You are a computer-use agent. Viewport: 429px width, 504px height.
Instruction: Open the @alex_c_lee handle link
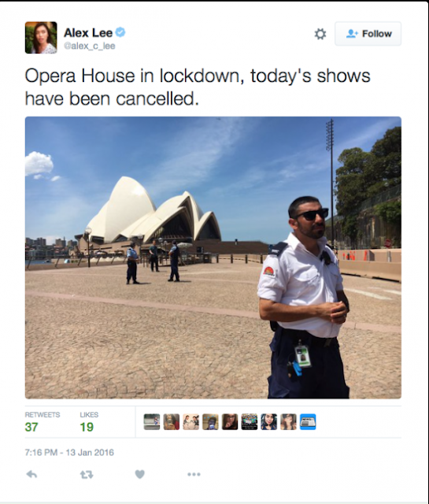click(89, 46)
